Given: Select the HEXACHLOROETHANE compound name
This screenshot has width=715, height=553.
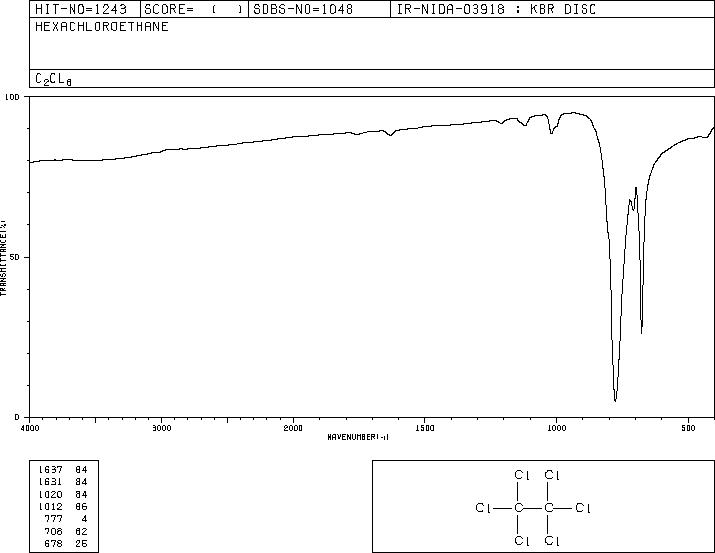Looking at the screenshot, I should (x=102, y=26).
